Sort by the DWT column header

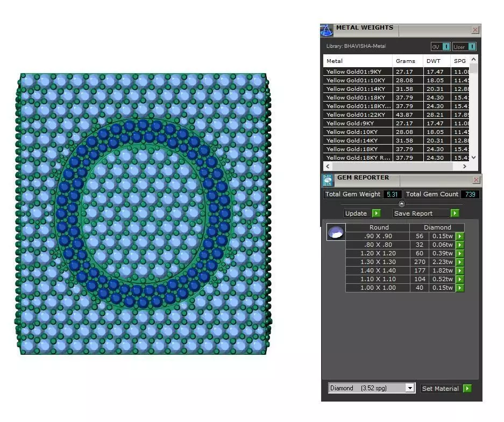(x=437, y=61)
